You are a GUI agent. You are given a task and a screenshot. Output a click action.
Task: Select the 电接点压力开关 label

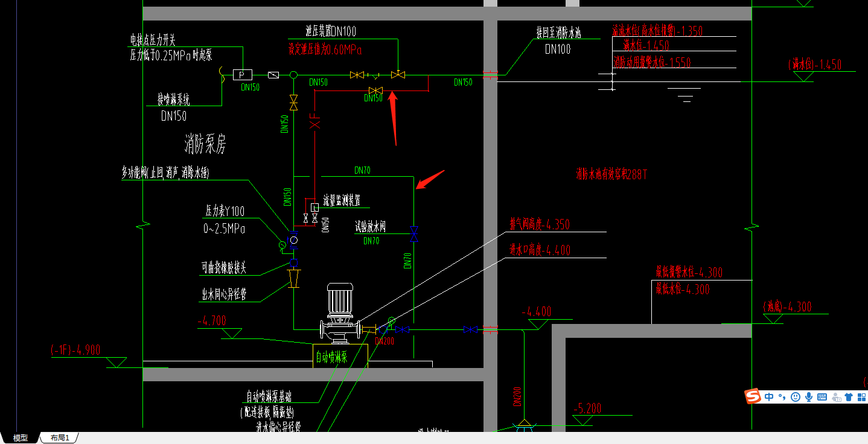(153, 40)
